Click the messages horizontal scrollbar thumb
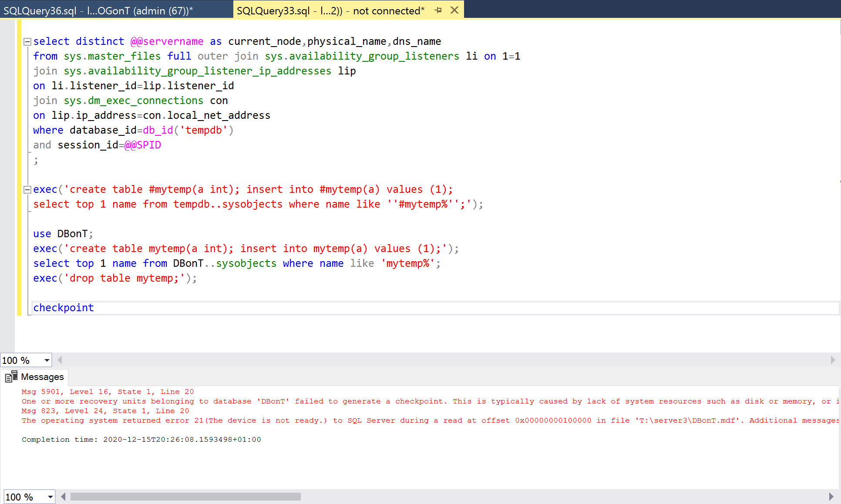This screenshot has height=504, width=841. click(185, 497)
